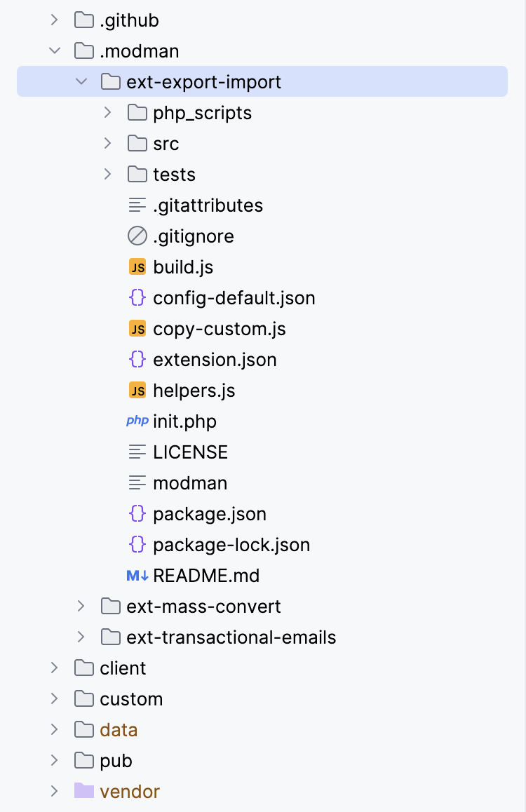The width and height of the screenshot is (526, 812).
Task: Click the text file icon beside LICENSE
Action: click(137, 452)
